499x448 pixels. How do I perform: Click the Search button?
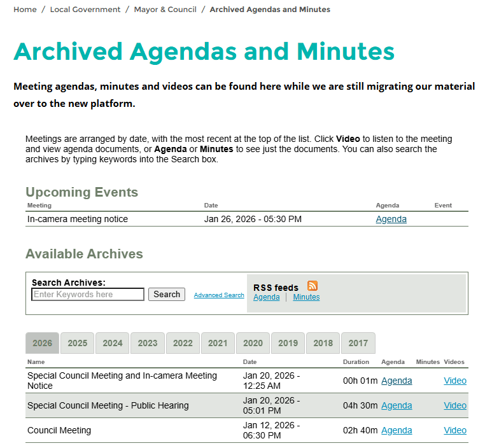tap(167, 295)
